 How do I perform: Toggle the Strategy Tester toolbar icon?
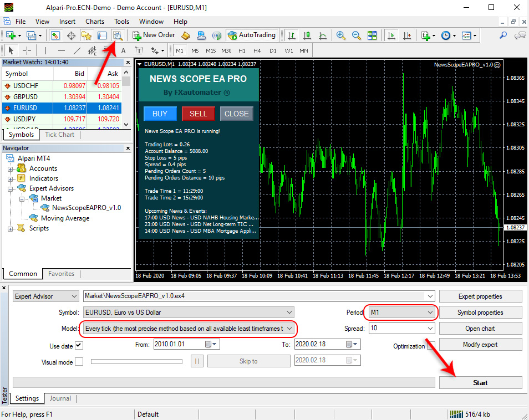click(118, 35)
